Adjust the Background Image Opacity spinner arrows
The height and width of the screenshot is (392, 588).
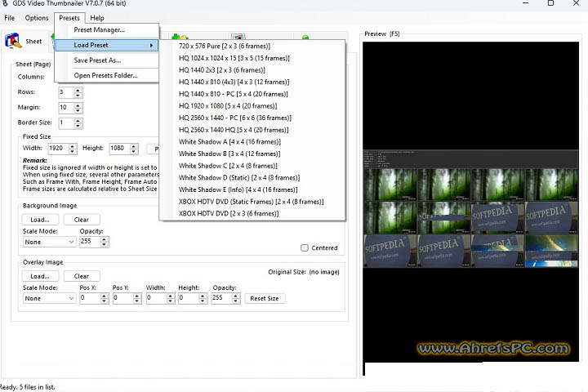(105, 242)
